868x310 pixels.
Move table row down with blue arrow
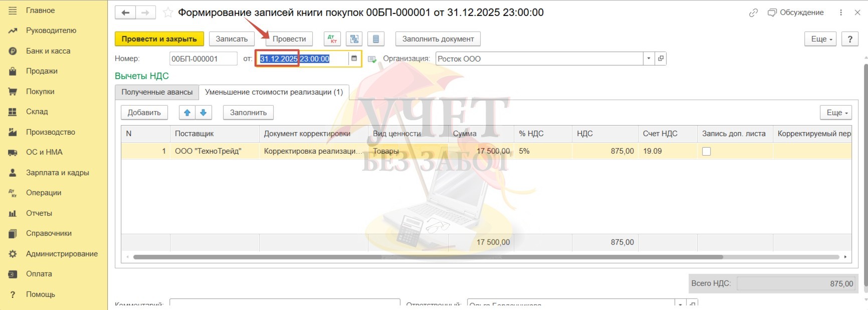point(203,113)
